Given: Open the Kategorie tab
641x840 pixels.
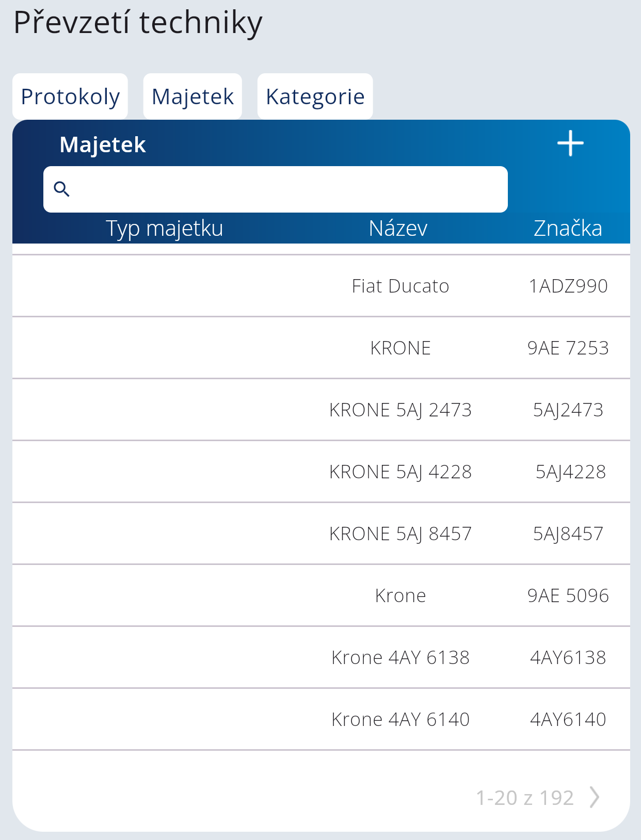Looking at the screenshot, I should [x=315, y=96].
